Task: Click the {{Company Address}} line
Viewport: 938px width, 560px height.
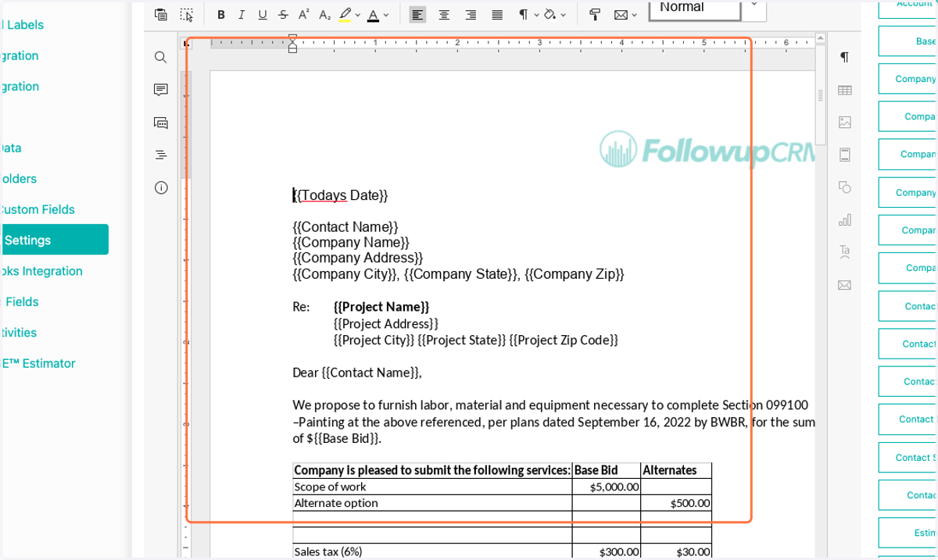Action: 358,258
